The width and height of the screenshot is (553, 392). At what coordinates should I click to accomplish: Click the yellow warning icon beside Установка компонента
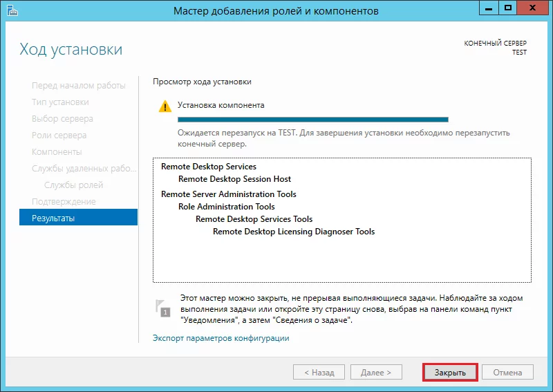(x=165, y=106)
